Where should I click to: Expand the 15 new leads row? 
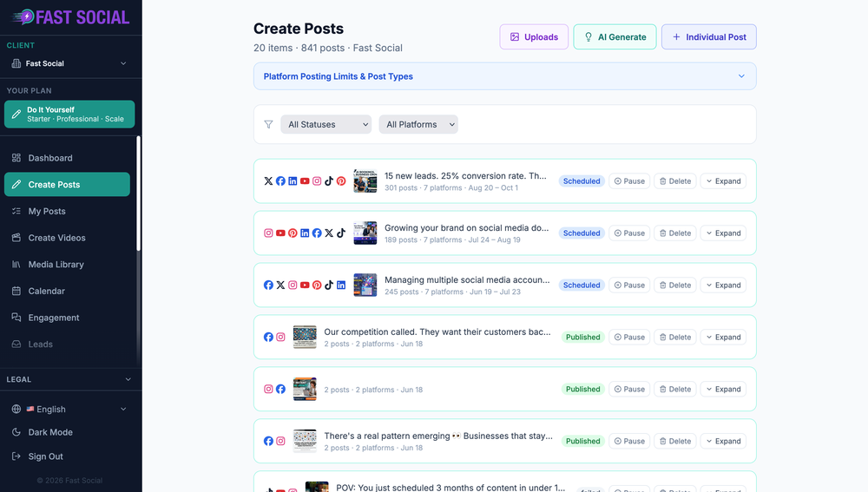(x=724, y=181)
